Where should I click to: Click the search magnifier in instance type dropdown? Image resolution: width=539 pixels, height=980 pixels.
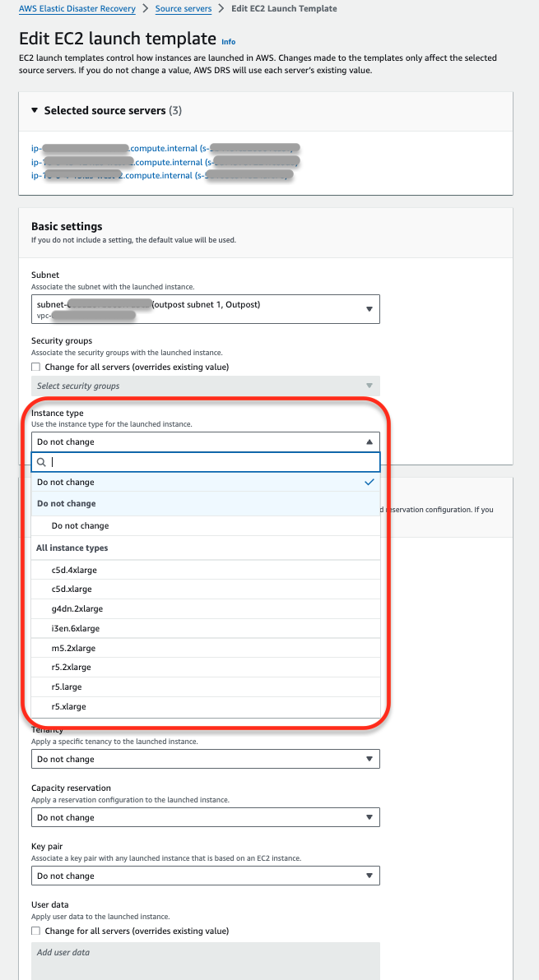point(41,462)
